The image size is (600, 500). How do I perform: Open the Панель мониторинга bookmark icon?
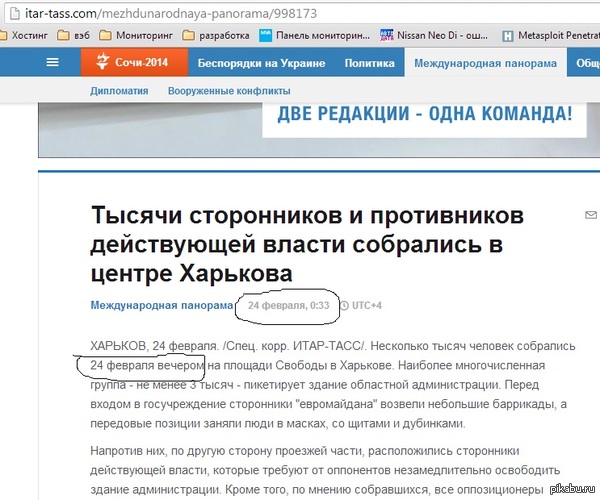tap(266, 34)
